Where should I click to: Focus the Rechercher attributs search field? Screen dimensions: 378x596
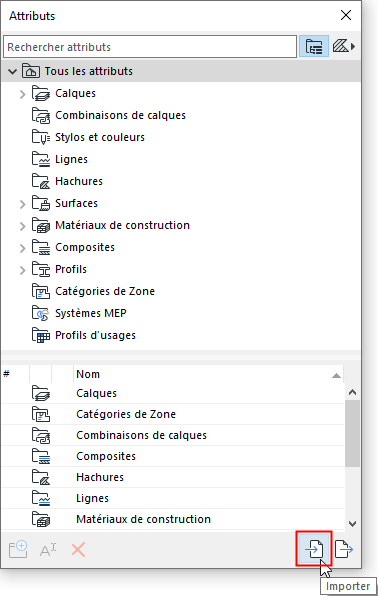click(x=150, y=47)
